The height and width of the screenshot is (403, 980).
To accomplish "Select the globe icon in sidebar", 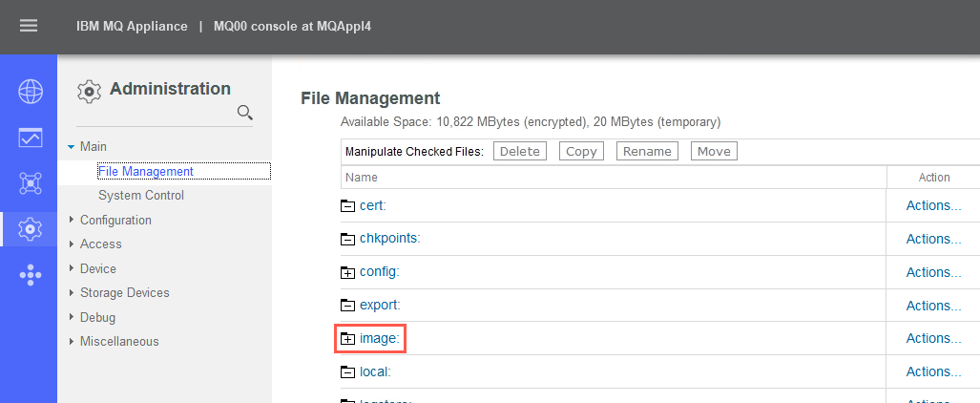I will [30, 92].
